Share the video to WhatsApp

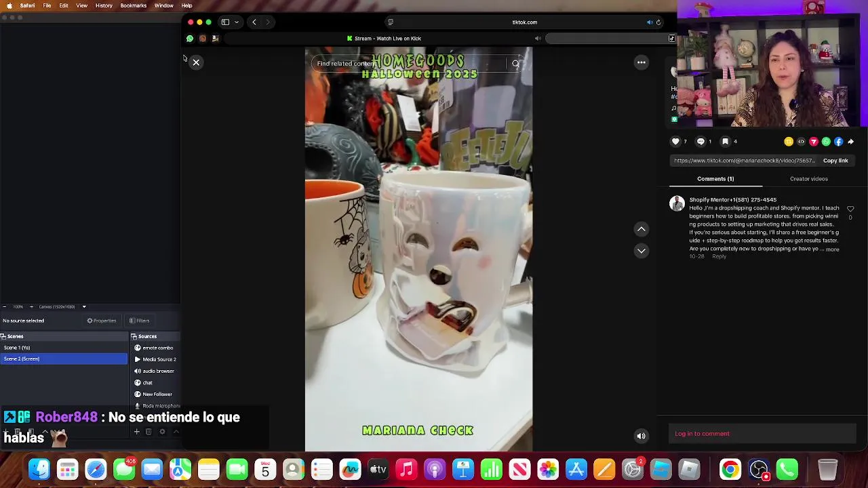click(826, 142)
